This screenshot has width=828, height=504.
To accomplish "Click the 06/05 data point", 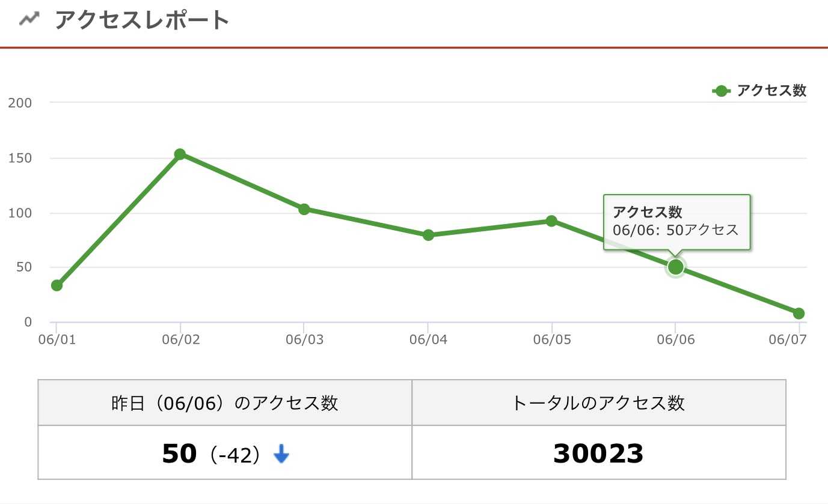I will (551, 221).
